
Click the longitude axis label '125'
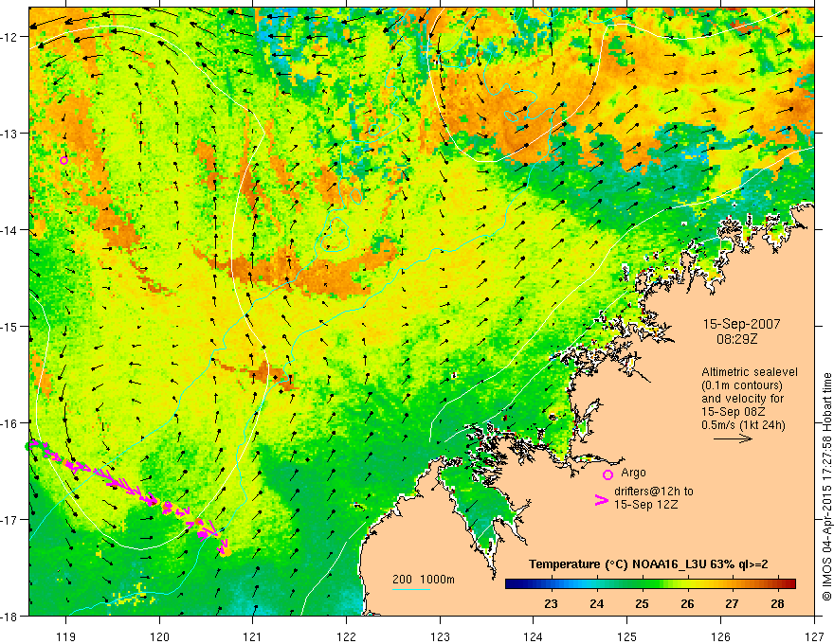click(x=626, y=636)
